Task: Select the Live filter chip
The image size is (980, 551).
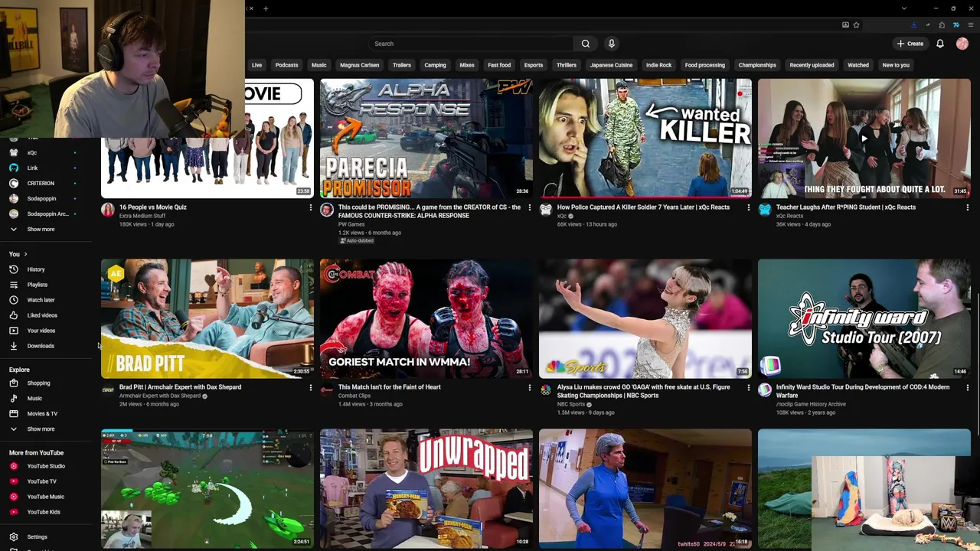Action: [256, 65]
